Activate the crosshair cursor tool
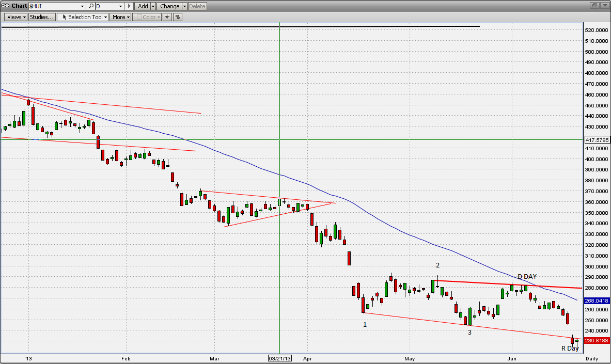The height and width of the screenshot is (364, 611). pos(167,17)
